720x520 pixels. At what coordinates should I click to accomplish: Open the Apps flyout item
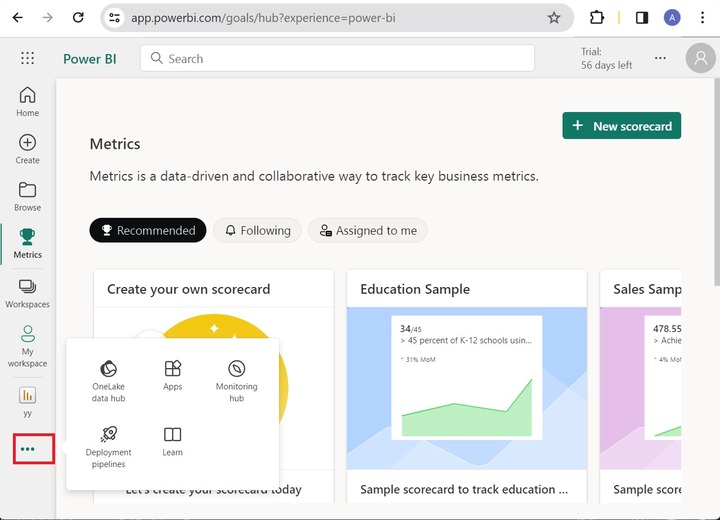pyautogui.click(x=173, y=369)
